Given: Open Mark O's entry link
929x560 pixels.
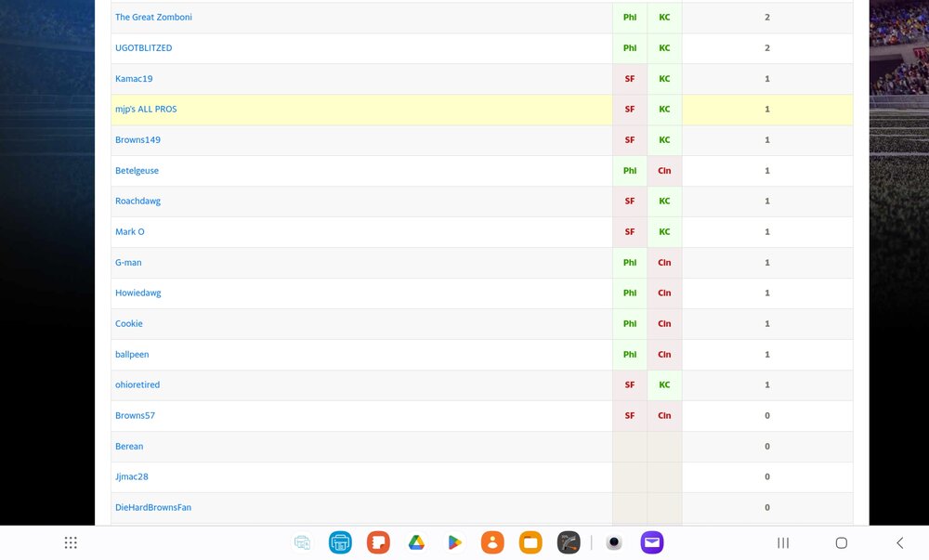Looking at the screenshot, I should click(130, 231).
